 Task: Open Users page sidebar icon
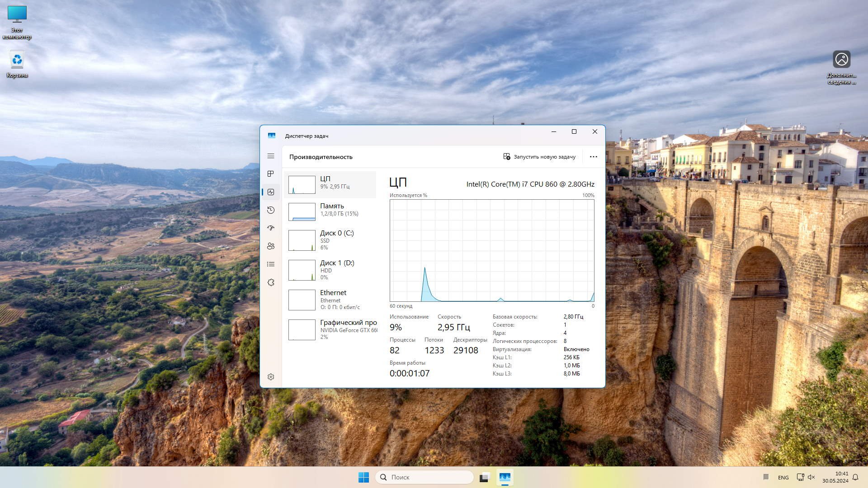[271, 246]
